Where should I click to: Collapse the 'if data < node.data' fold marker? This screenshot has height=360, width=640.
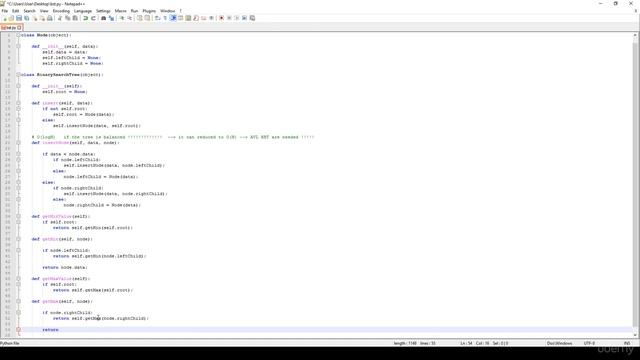(x=18, y=154)
